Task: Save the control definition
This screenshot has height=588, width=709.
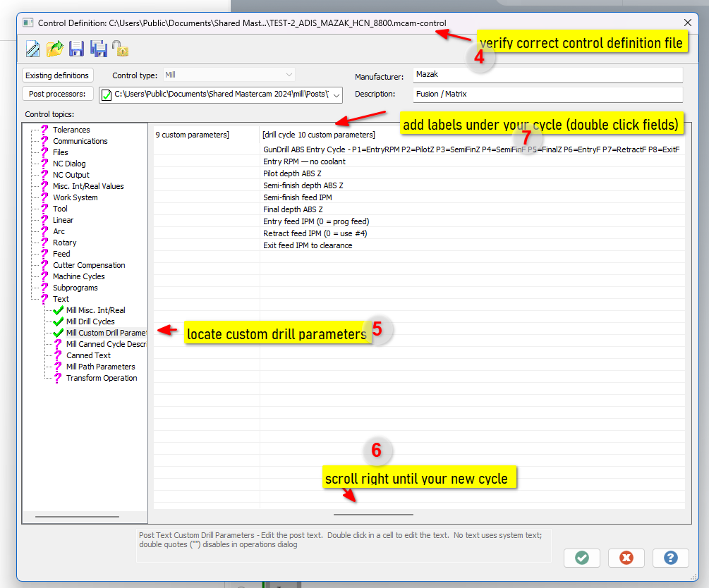Action: pos(76,49)
